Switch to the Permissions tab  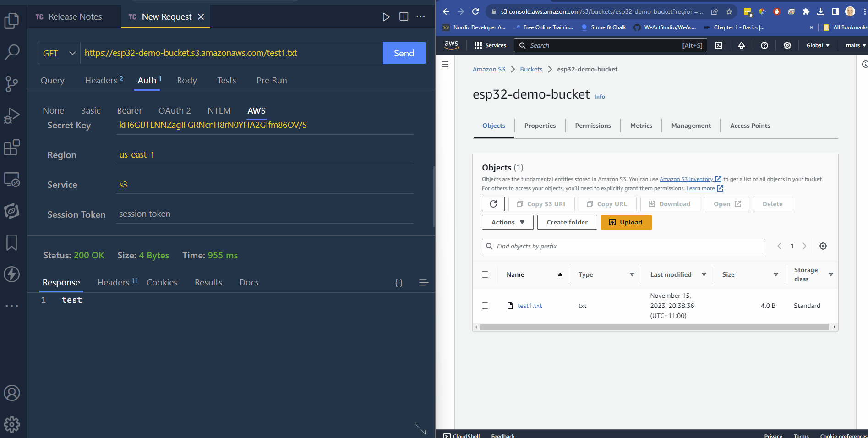593,126
